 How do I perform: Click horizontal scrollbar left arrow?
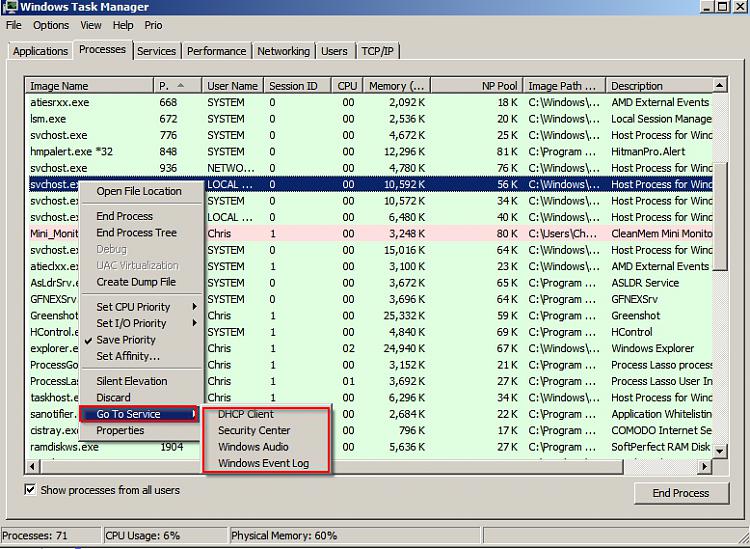coord(33,466)
